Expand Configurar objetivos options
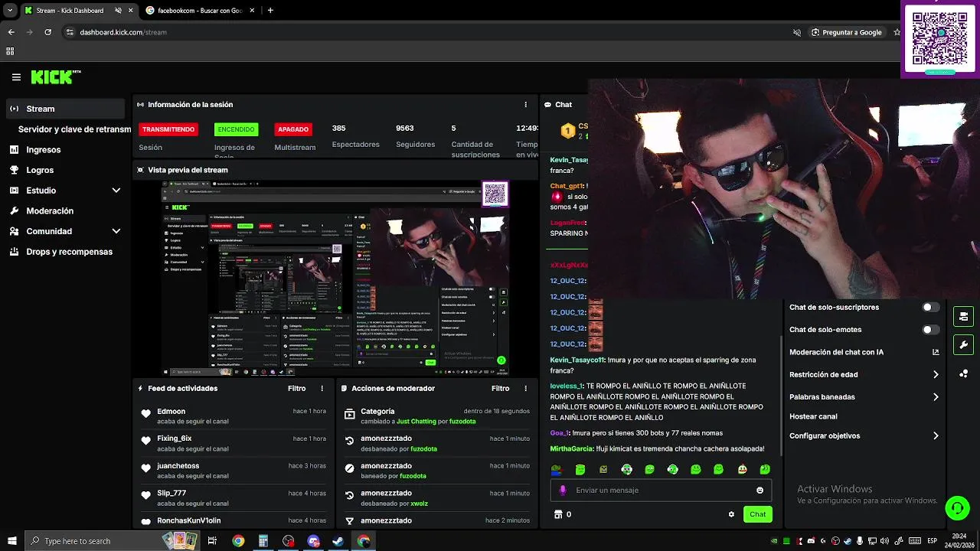The height and width of the screenshot is (551, 980). point(936,436)
